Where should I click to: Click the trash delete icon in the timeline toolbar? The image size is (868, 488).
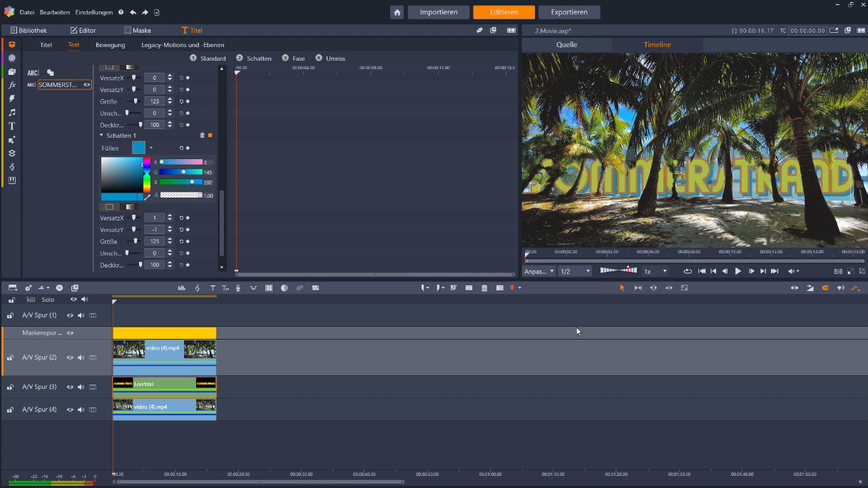(484, 288)
